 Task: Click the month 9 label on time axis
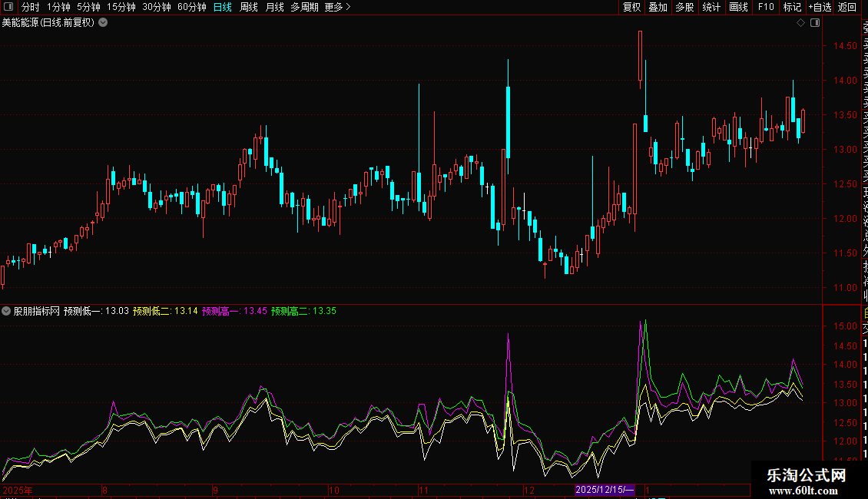(215, 490)
